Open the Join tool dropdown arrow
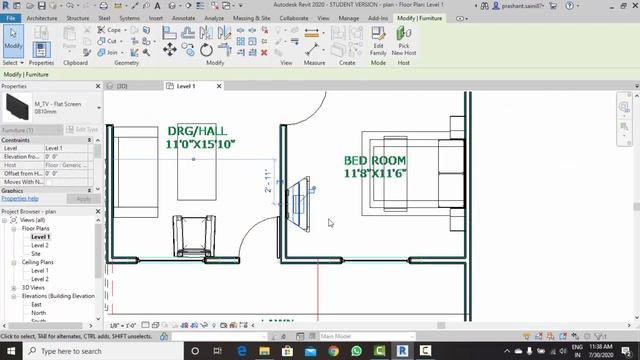The image size is (640, 360). tap(122, 53)
